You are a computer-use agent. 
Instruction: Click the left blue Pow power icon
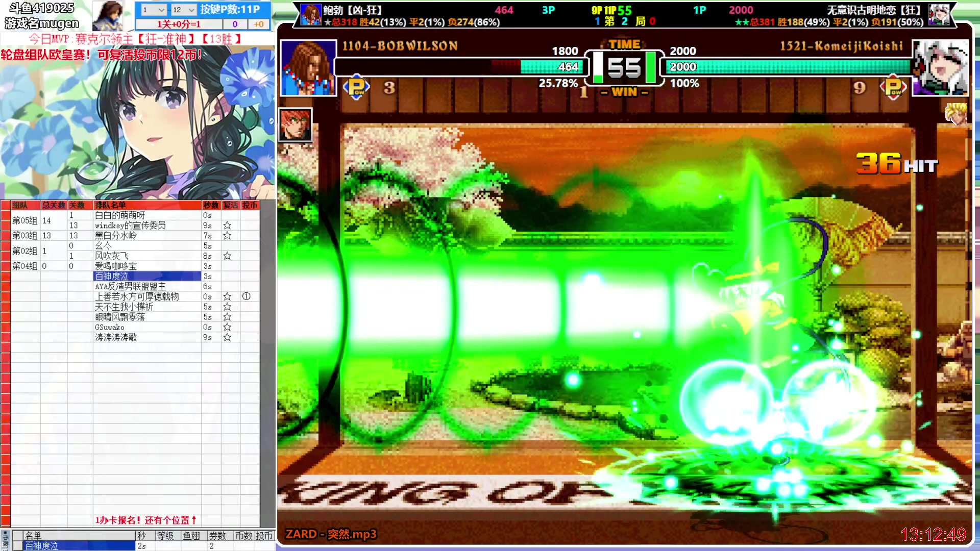(x=356, y=87)
